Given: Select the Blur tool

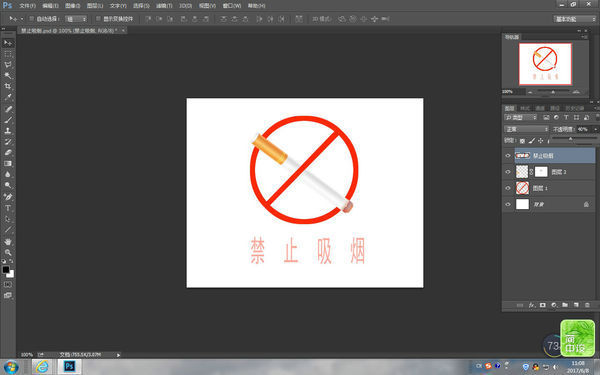Looking at the screenshot, I should coord(8,174).
